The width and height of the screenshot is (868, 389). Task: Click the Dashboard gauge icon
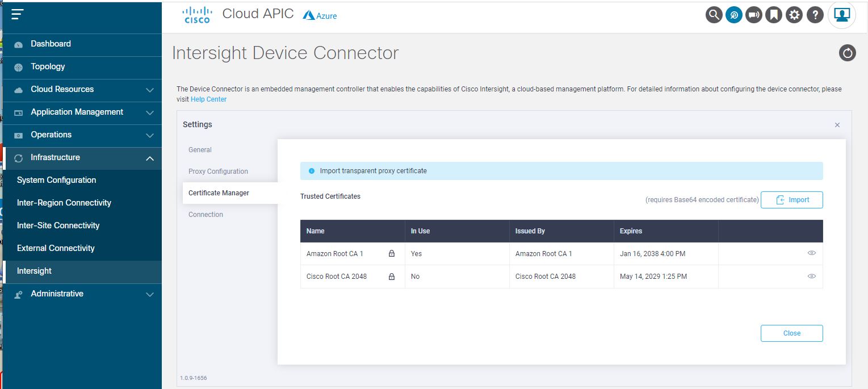coord(19,44)
